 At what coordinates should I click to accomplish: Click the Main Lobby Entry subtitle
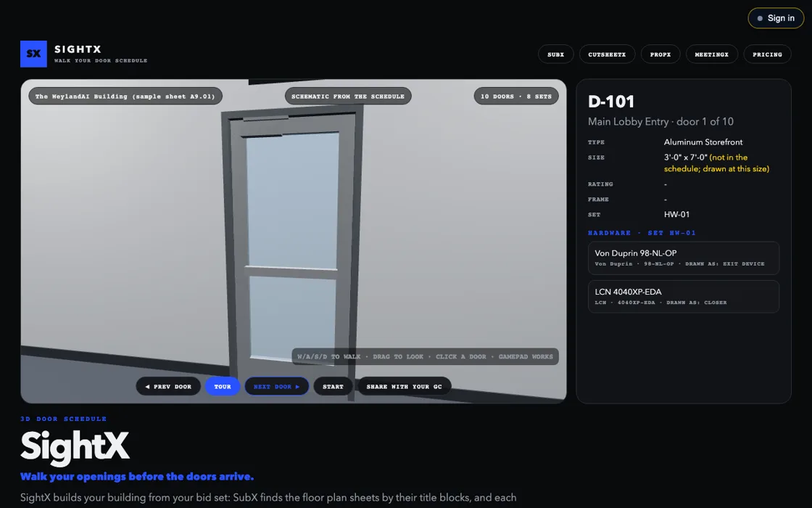(x=660, y=122)
